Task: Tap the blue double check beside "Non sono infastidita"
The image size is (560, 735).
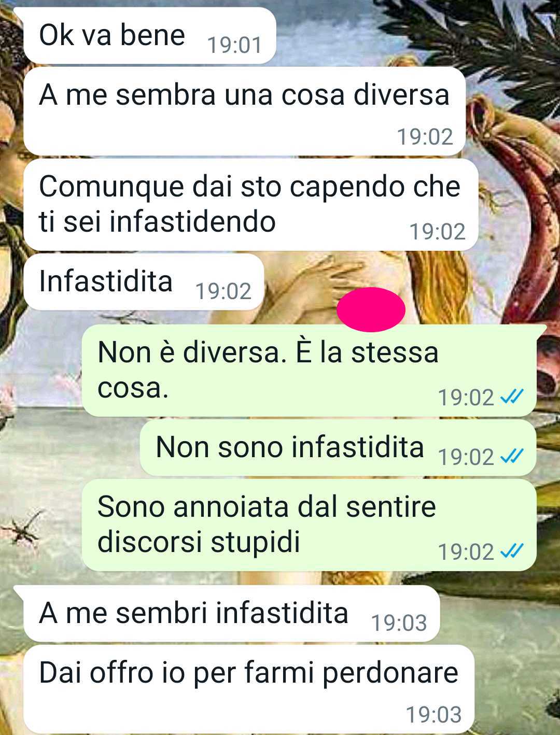Action: 512,456
